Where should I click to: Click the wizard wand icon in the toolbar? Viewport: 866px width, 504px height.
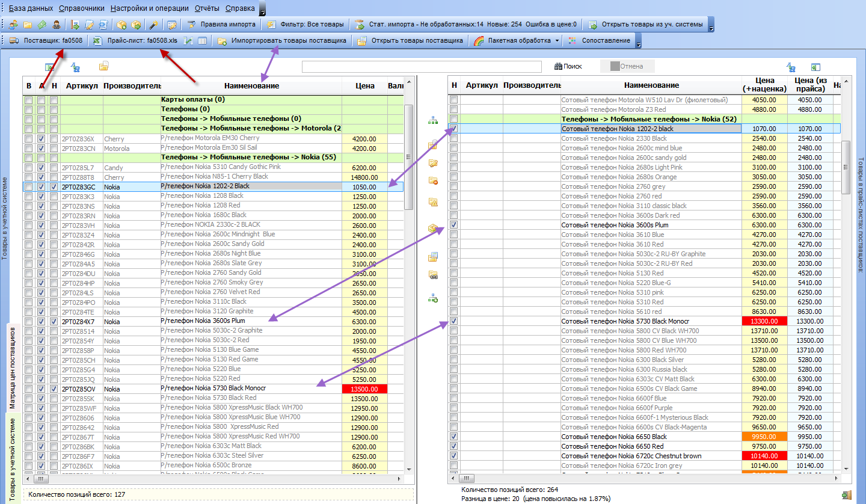point(153,25)
